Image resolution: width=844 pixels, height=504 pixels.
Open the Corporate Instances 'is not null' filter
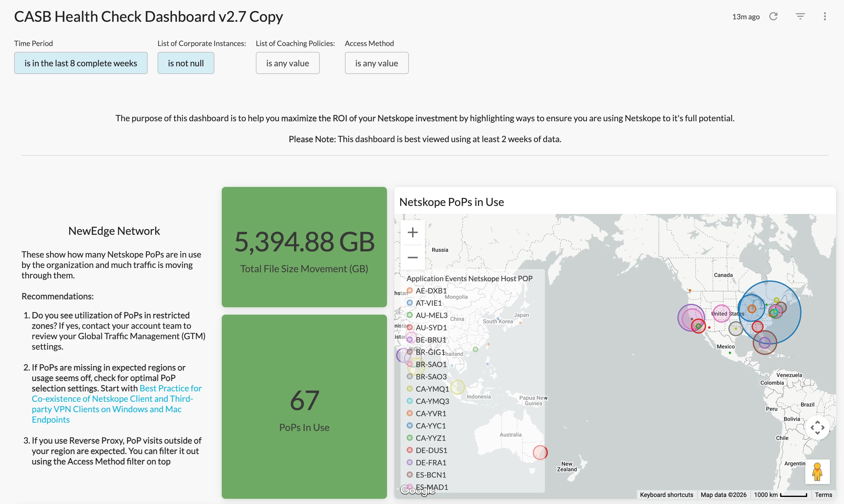(x=186, y=63)
